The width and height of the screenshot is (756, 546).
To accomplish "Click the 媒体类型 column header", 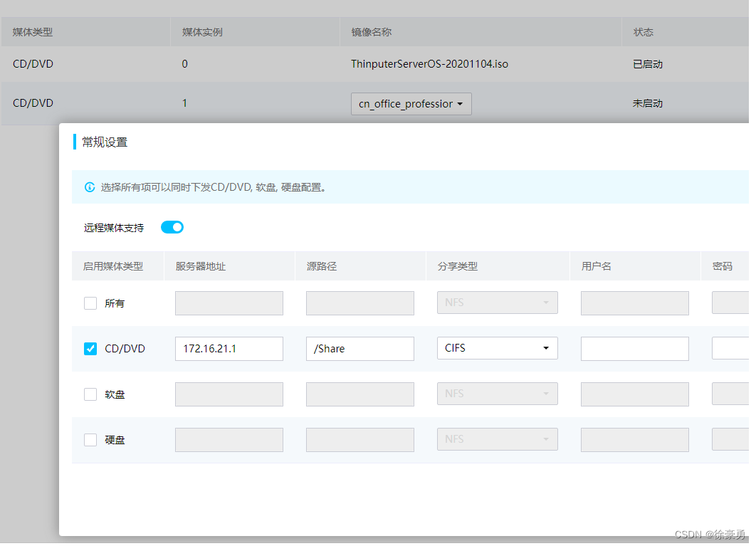I will pyautogui.click(x=32, y=32).
